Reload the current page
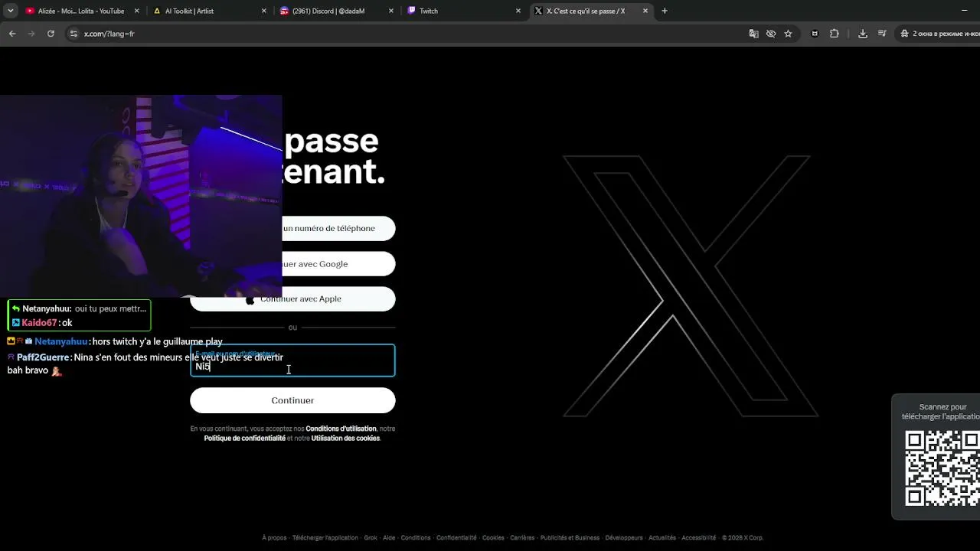The image size is (980, 551). click(51, 34)
